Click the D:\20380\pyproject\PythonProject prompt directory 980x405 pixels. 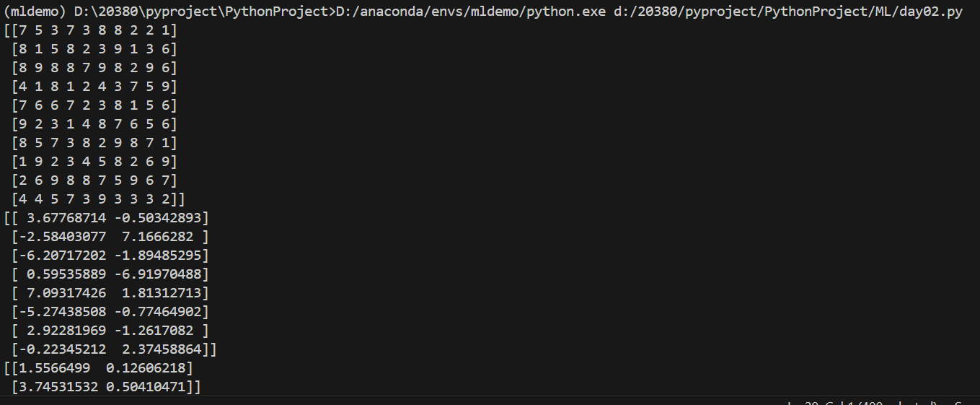200,12
